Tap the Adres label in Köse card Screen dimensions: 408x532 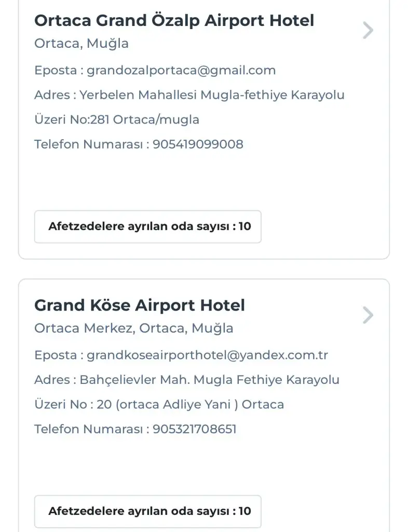coord(52,380)
